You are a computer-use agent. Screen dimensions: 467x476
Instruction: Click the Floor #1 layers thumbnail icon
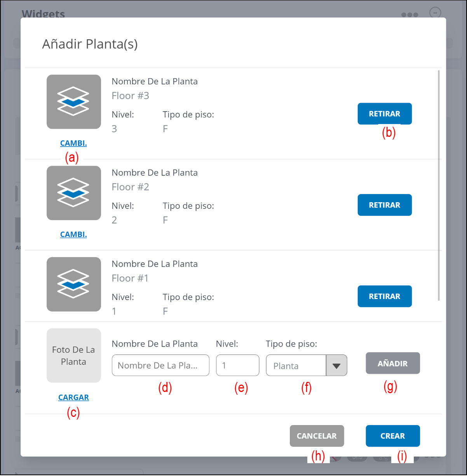pyautogui.click(x=73, y=284)
